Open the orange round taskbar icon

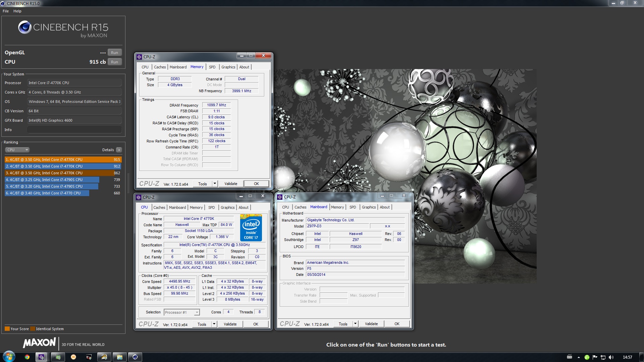click(x=73, y=357)
